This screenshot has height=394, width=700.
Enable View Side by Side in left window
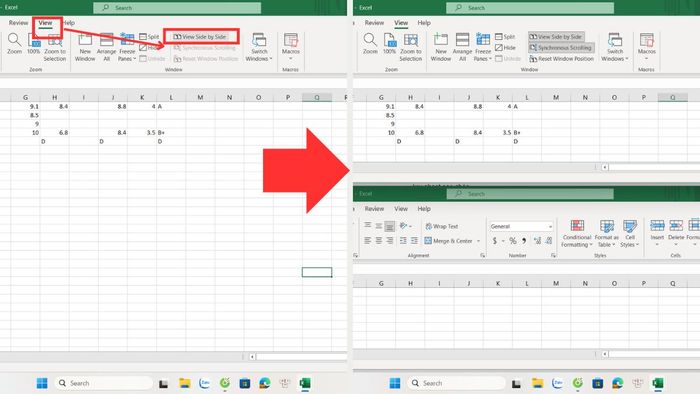click(200, 37)
